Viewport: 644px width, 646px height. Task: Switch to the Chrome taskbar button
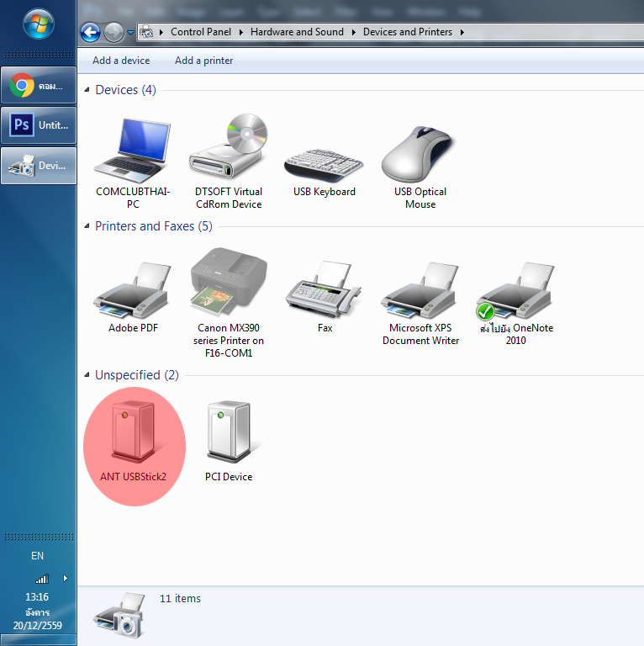(x=39, y=85)
